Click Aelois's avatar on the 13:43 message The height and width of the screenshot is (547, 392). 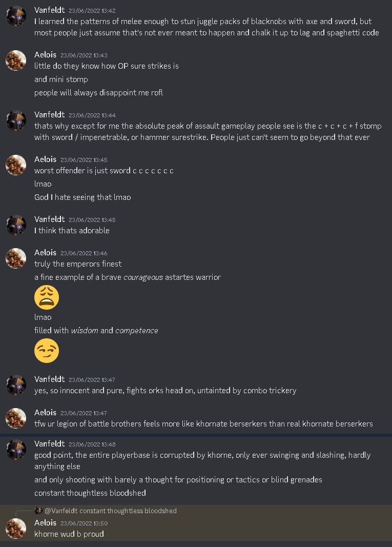(x=16, y=61)
